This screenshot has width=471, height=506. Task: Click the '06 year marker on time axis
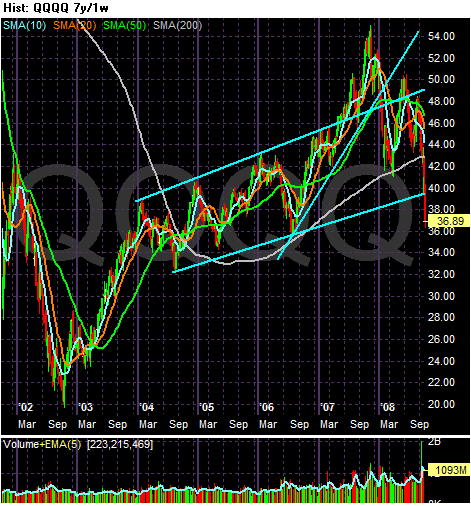(267, 407)
